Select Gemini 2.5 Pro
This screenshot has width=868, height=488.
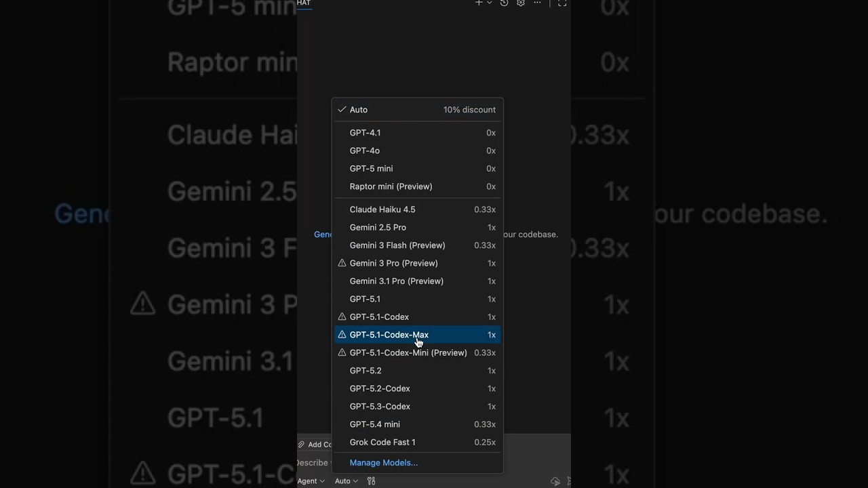click(418, 228)
